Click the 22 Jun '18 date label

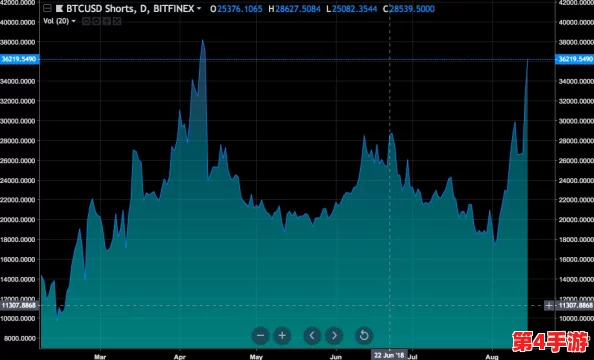coord(389,355)
